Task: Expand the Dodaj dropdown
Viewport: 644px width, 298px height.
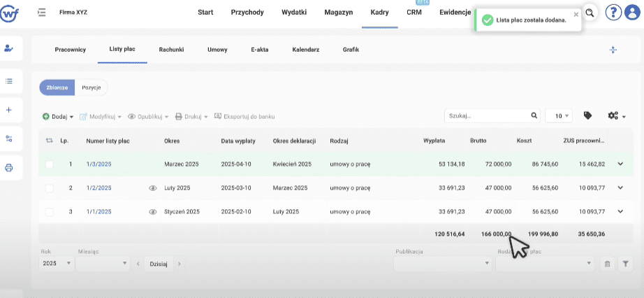Action: [59, 116]
